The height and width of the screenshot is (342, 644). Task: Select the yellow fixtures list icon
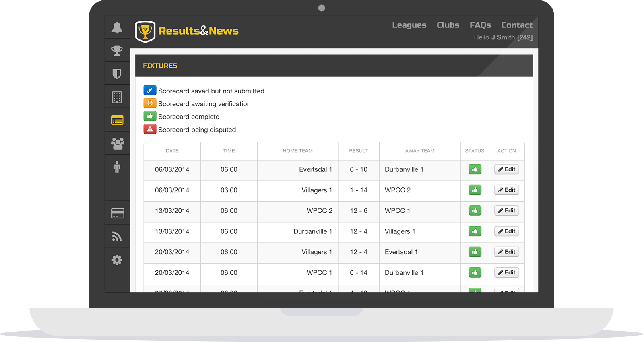coord(117,120)
